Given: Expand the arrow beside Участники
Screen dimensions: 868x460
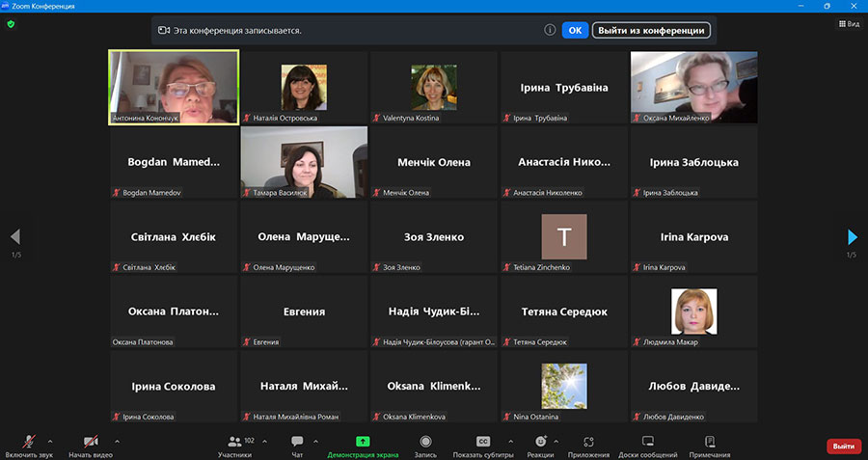Looking at the screenshot, I should (x=264, y=441).
